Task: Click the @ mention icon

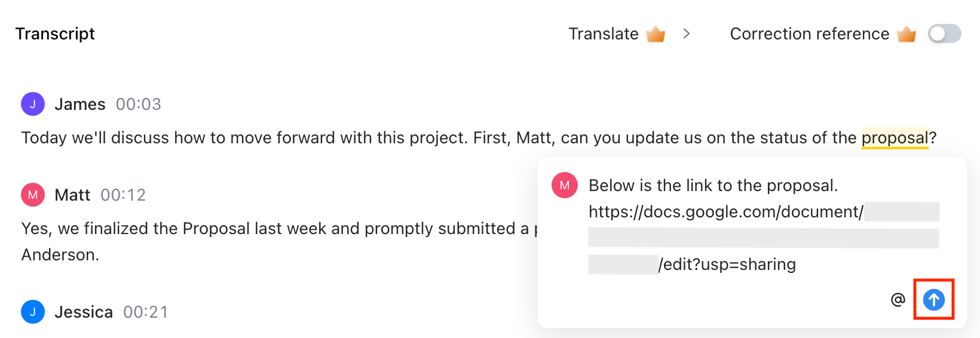Action: pos(898,300)
